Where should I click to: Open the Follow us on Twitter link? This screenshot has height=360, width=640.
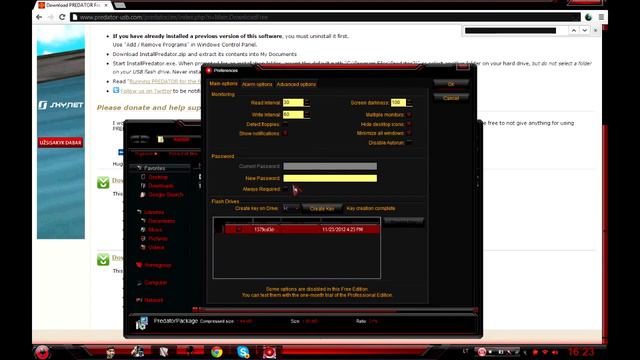click(x=146, y=91)
